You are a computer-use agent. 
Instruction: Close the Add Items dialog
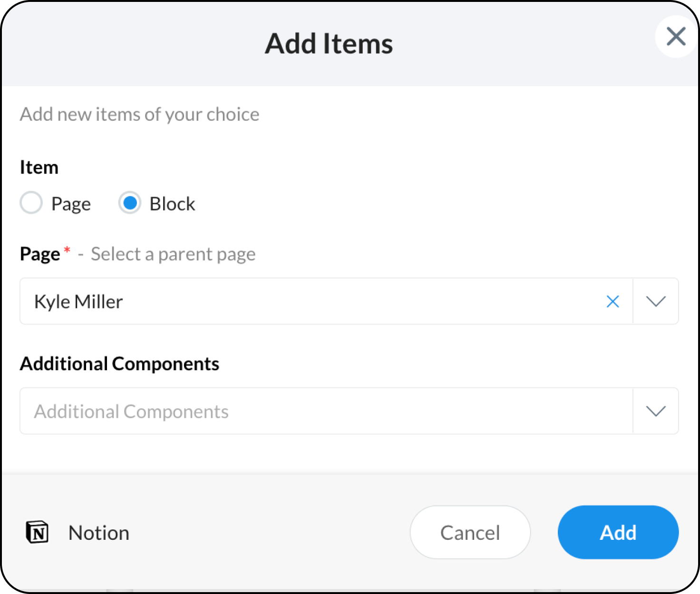pos(676,37)
